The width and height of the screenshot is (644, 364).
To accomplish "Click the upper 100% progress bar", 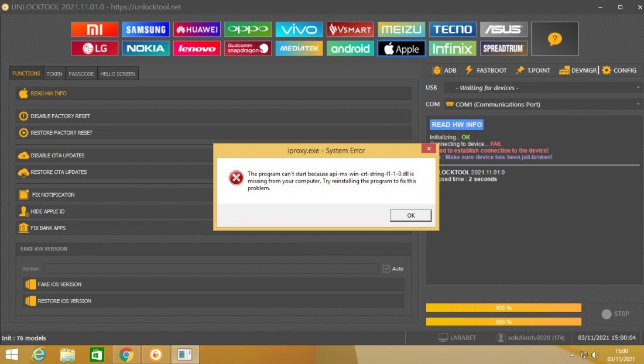I will [503, 308].
